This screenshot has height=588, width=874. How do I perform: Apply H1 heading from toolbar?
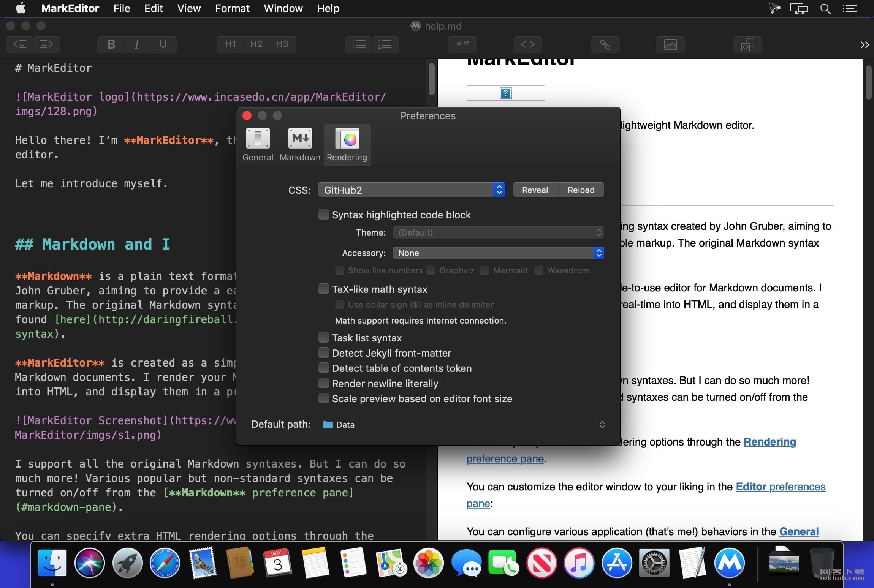[x=230, y=44]
